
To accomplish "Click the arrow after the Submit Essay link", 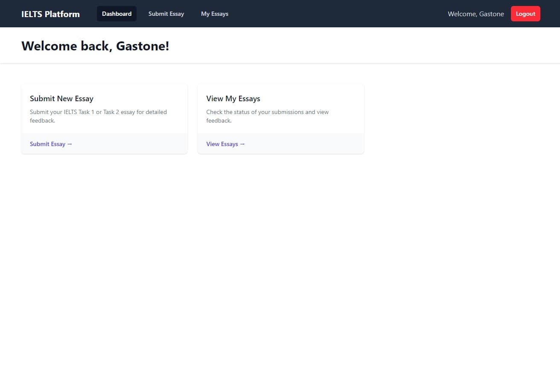I will [70, 144].
